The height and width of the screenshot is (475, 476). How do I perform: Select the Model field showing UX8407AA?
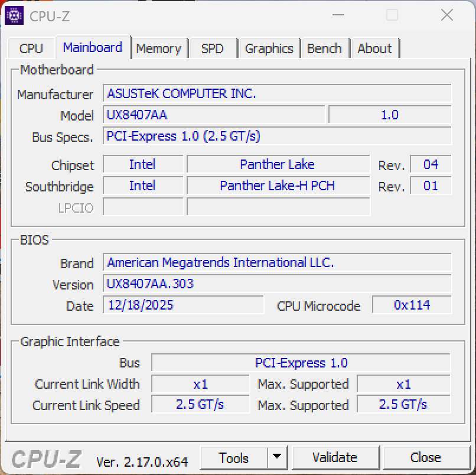point(214,115)
